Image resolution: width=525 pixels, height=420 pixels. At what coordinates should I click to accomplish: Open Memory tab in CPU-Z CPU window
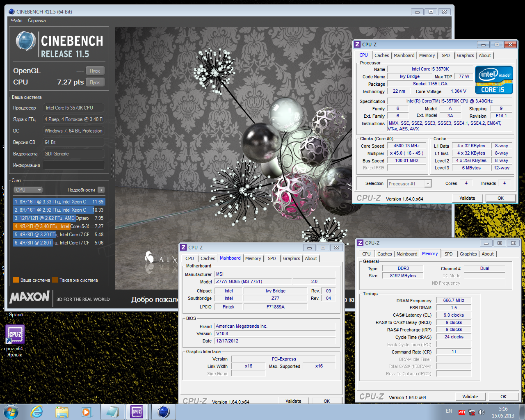tap(427, 55)
